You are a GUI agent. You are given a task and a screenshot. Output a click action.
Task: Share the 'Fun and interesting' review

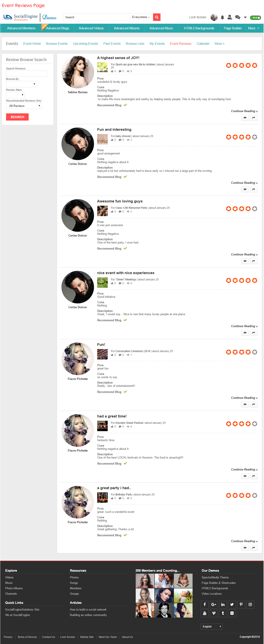pyautogui.click(x=254, y=189)
